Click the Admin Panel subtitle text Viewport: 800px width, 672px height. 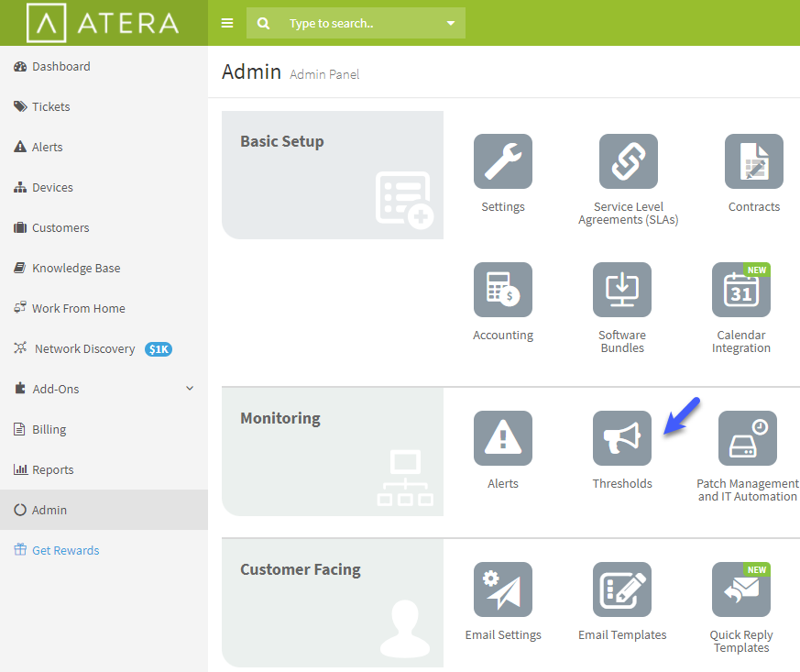324,74
